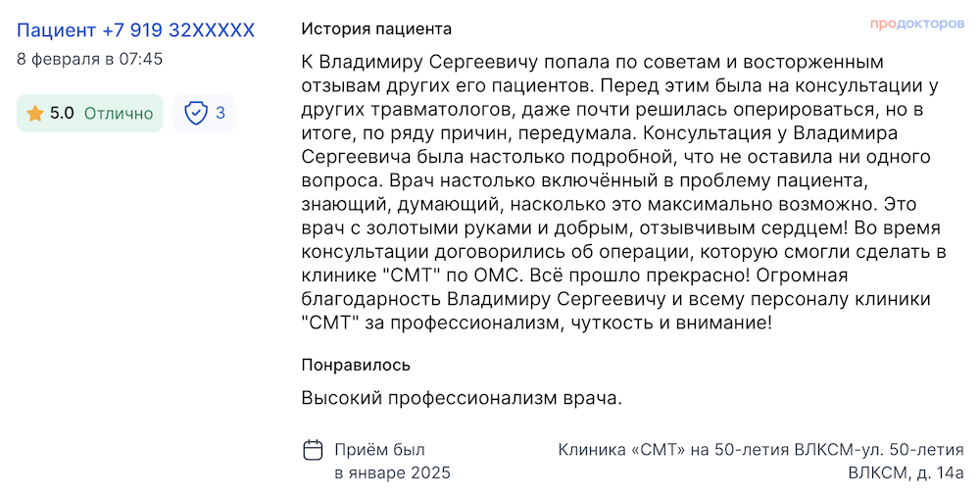
Task: Click the verified reviews count 3
Action: pos(220,113)
